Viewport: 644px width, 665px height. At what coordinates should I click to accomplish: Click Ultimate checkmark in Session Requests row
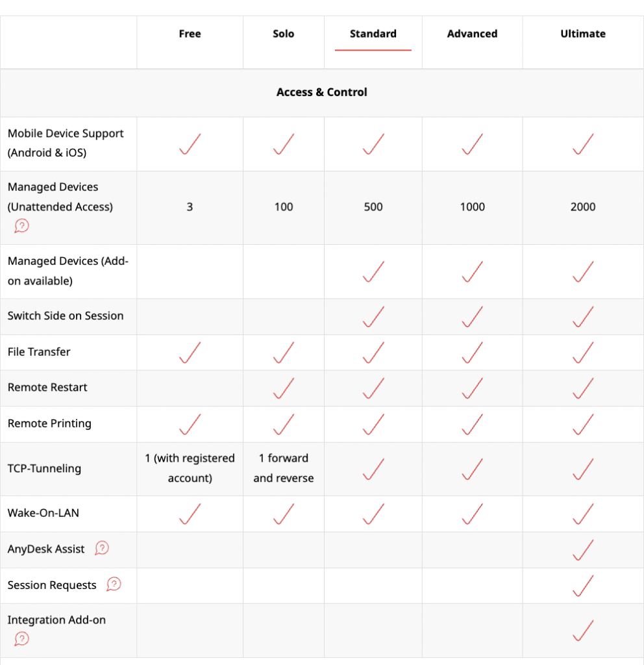point(583,586)
